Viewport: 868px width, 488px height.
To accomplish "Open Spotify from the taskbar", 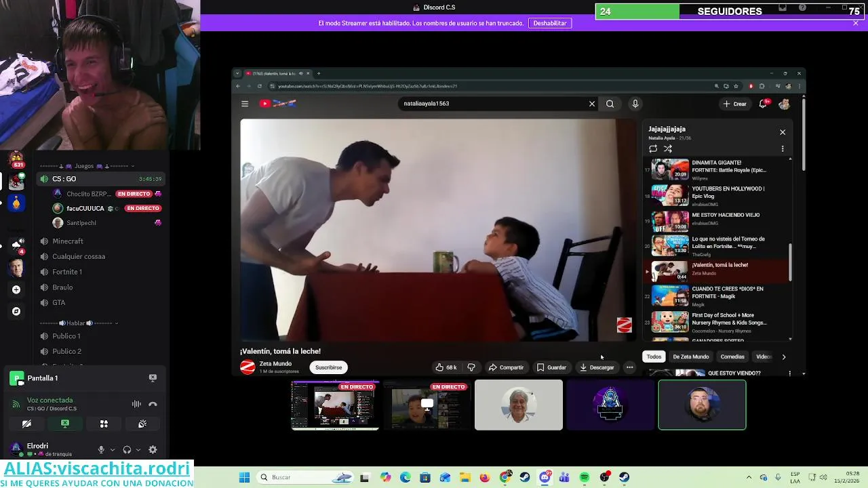I will 585,477.
